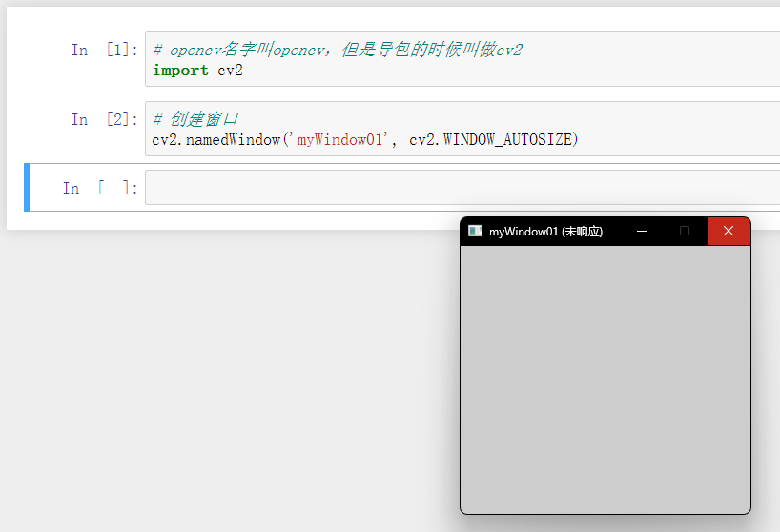The width and height of the screenshot is (780, 532).
Task: Click the In [1]: cell prompt
Action: tap(105, 50)
